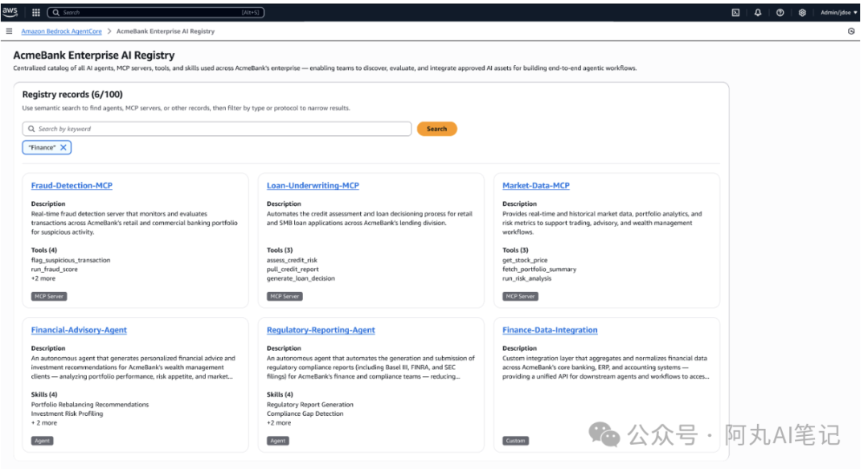Click MCP Server badge on Loan-Underwriting-MCP card
868x469 pixels.
click(x=285, y=297)
